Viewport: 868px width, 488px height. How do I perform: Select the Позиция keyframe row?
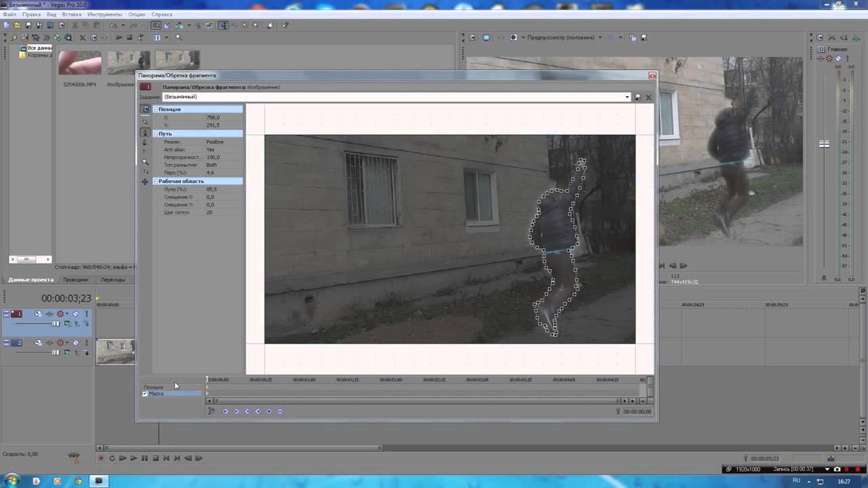coord(172,387)
